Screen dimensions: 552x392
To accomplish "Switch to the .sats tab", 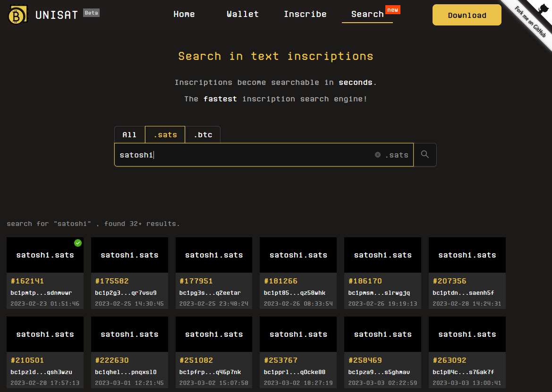I will pos(165,134).
